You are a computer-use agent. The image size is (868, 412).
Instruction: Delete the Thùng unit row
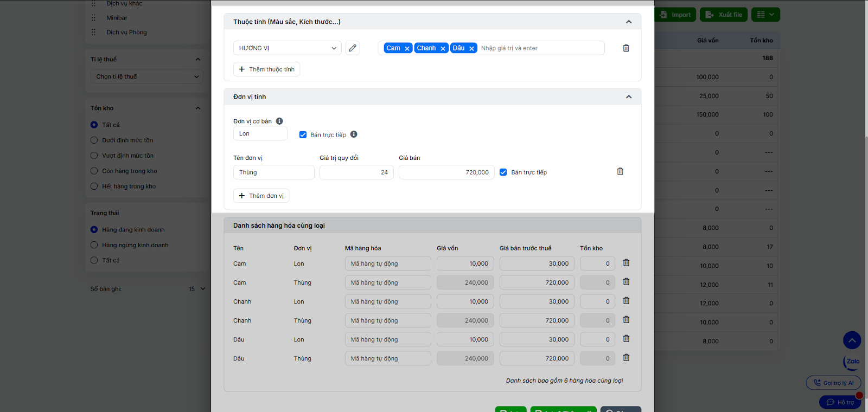620,172
